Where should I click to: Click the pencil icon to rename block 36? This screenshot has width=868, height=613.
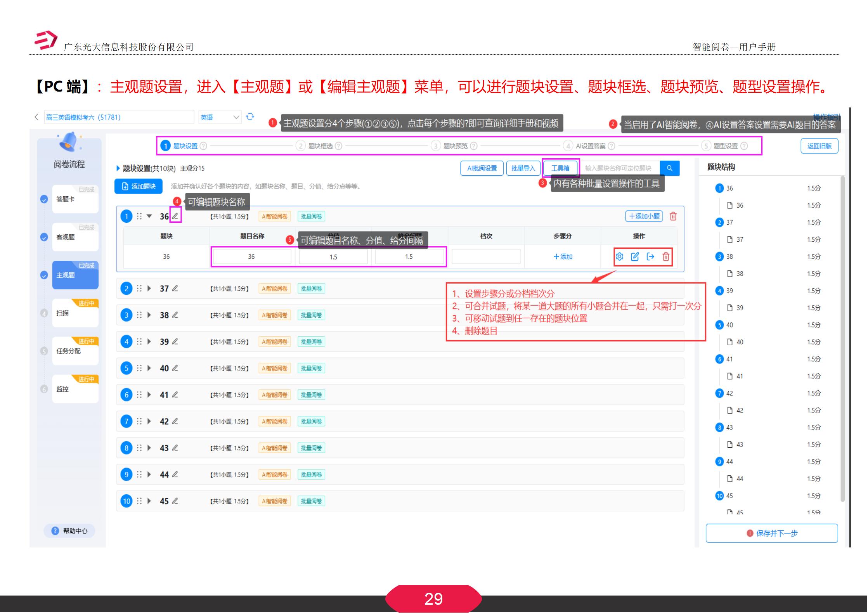176,217
